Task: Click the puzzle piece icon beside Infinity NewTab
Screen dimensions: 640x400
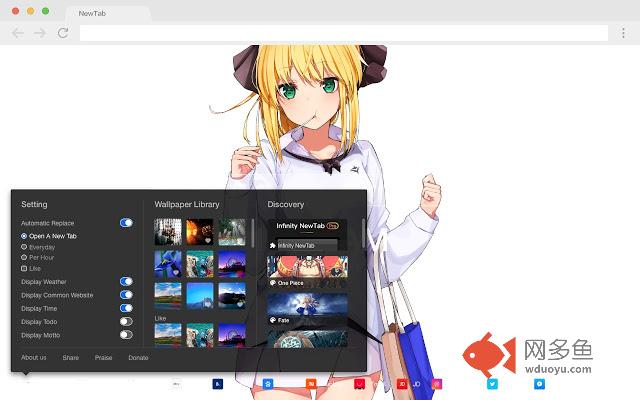Action: 272,245
